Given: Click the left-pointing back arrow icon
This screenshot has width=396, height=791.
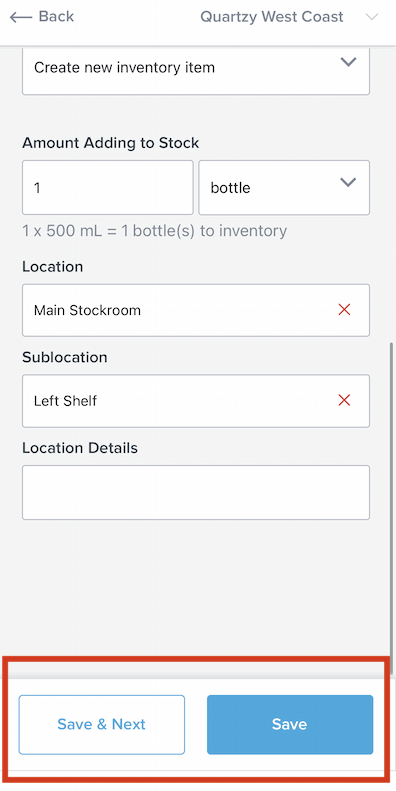Looking at the screenshot, I should click(x=21, y=17).
